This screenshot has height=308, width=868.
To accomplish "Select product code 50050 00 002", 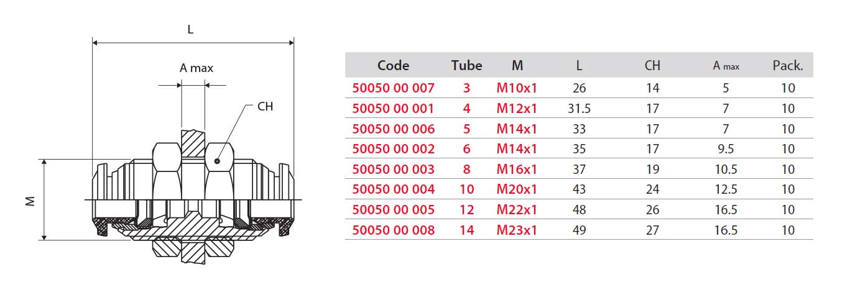I will [393, 149].
